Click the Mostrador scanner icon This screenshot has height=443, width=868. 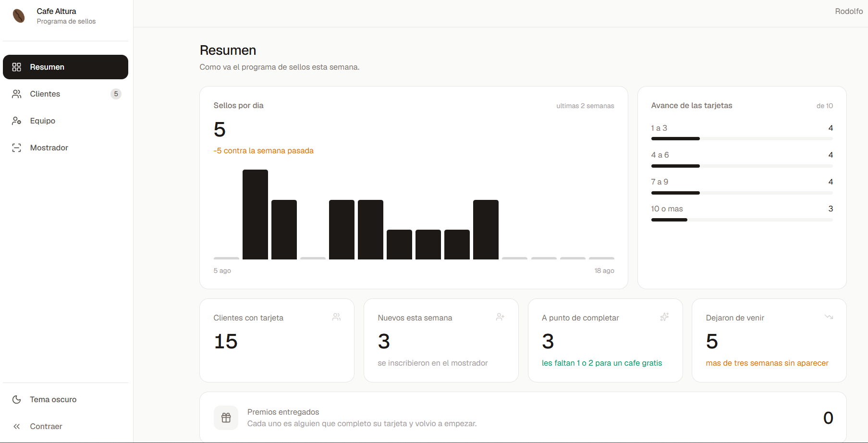click(17, 148)
